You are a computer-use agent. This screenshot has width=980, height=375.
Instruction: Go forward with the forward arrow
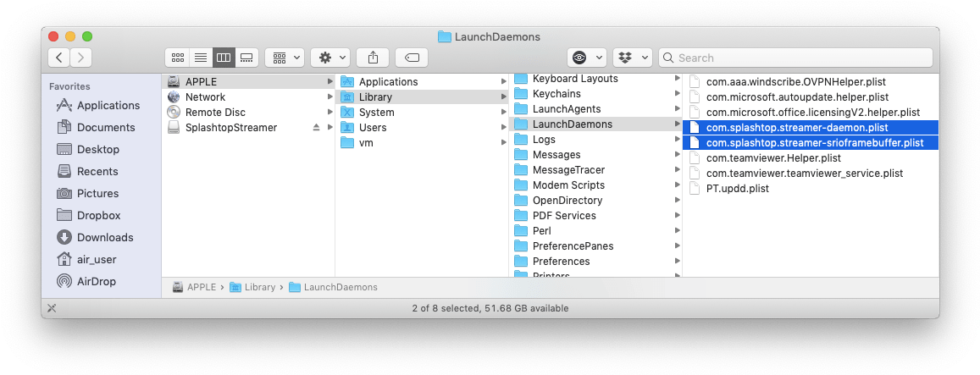click(x=81, y=58)
